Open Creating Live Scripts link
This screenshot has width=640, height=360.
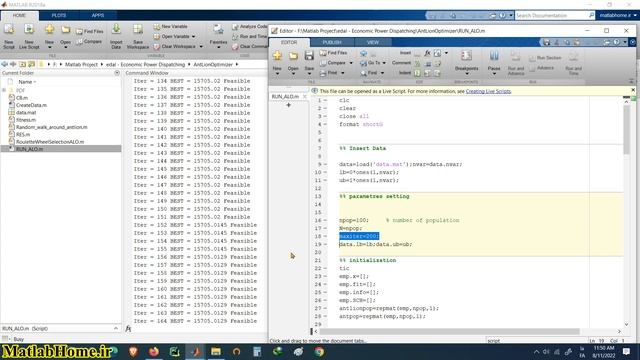click(x=488, y=91)
